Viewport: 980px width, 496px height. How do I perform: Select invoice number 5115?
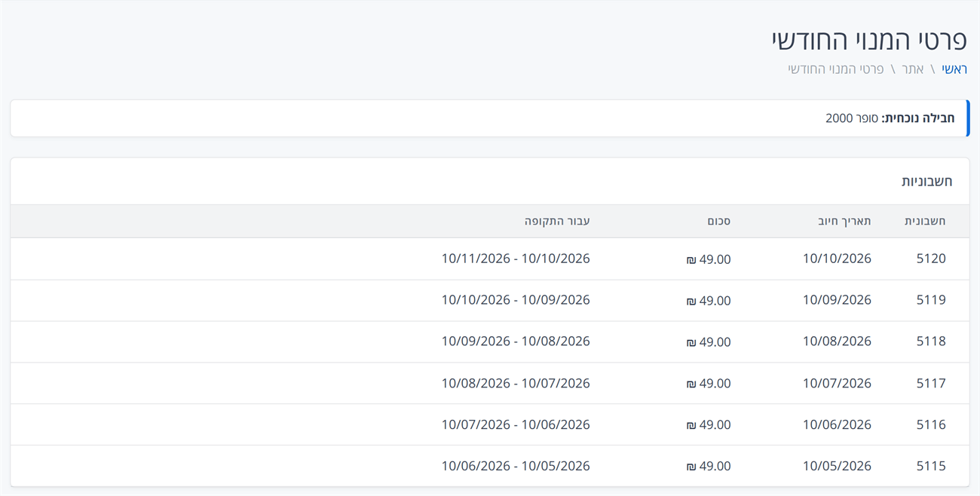(x=931, y=466)
